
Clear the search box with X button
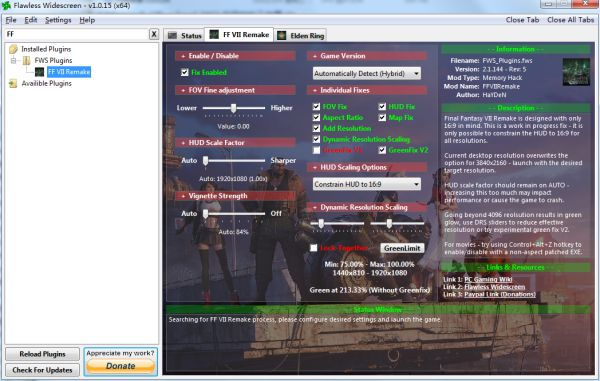(154, 34)
